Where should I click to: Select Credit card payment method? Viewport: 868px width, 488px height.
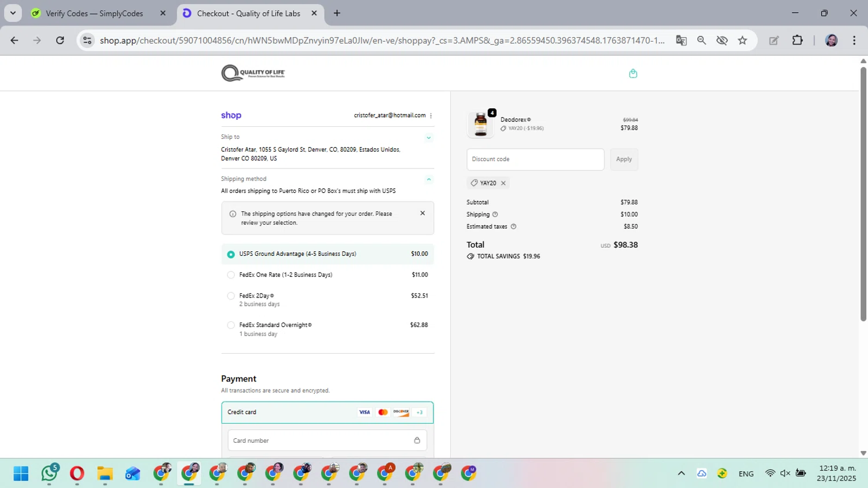coord(328,412)
